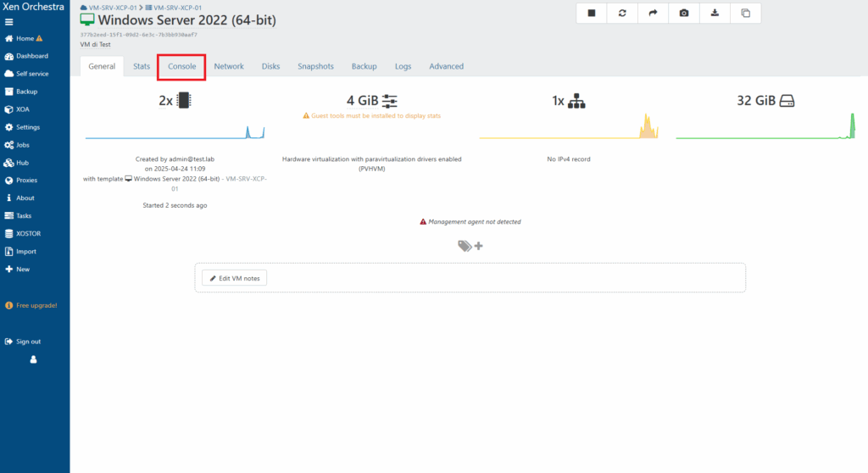Open the user profile icon
Screen dimensions: 868x473
33,359
